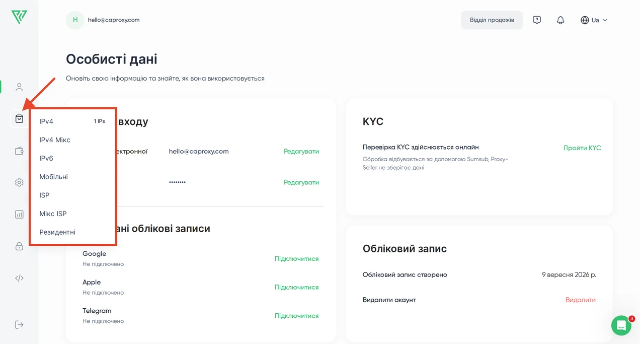Choose Мобільні proxy menu item

53,177
